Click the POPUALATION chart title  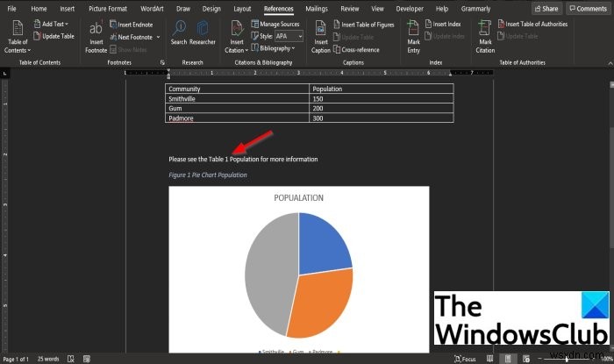pos(298,198)
